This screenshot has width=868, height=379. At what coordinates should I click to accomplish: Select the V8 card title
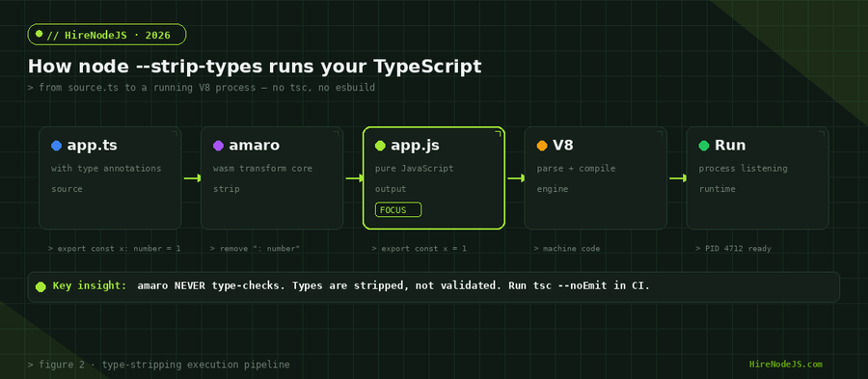pyautogui.click(x=563, y=146)
